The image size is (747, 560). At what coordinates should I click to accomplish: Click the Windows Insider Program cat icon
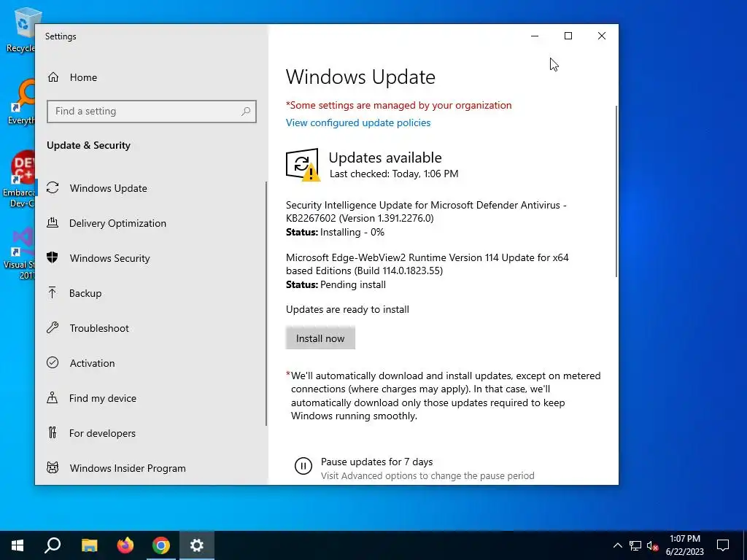click(x=53, y=467)
